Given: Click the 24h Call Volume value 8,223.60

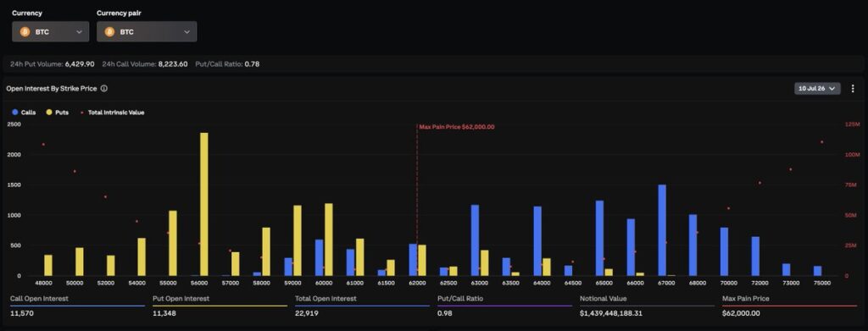Looking at the screenshot, I should pos(173,64).
